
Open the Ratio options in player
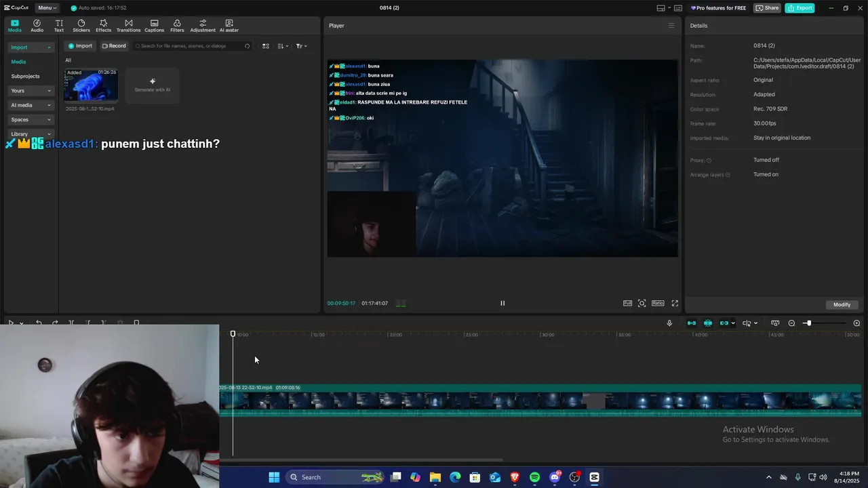point(658,303)
